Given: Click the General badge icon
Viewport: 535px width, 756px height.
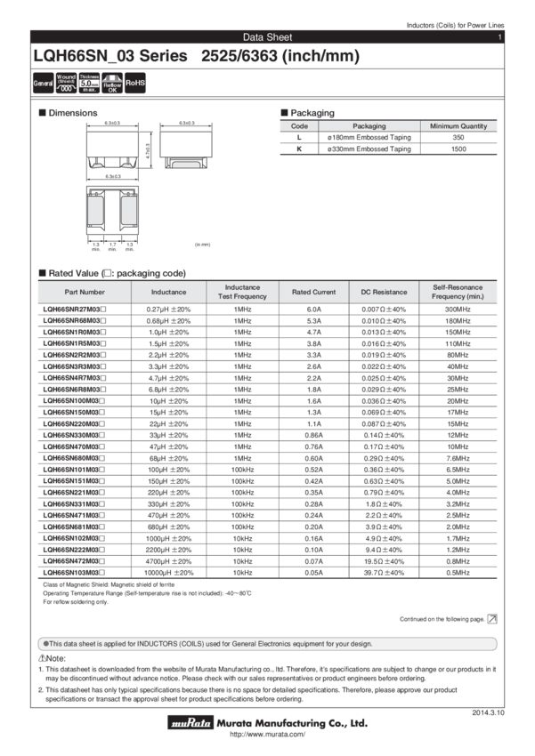Looking at the screenshot, I should tap(43, 83).
